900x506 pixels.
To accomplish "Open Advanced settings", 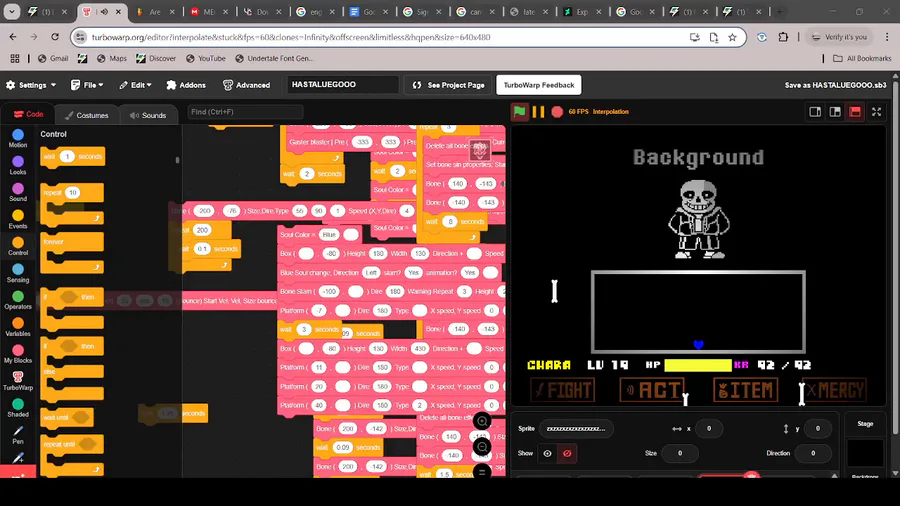I will pos(246,85).
